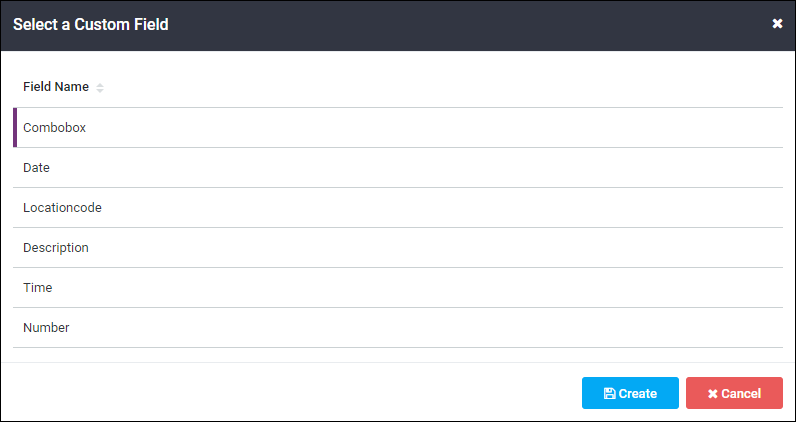
Task: Pick the Description custom field
Action: click(398, 248)
